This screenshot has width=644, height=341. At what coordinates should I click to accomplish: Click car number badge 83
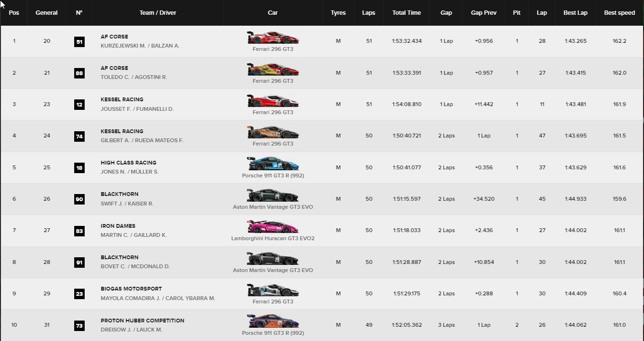(x=79, y=231)
